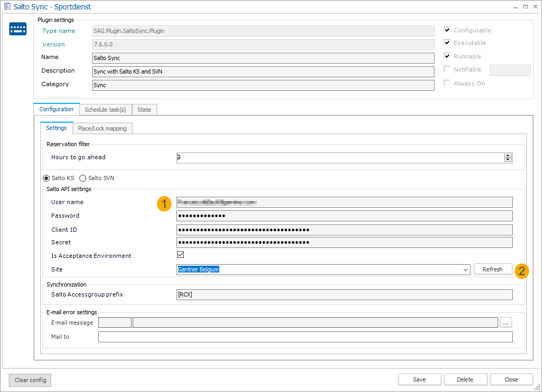Click the blue keyboard plugin icon
Image resolution: width=542 pixels, height=392 pixels.
pyautogui.click(x=18, y=29)
